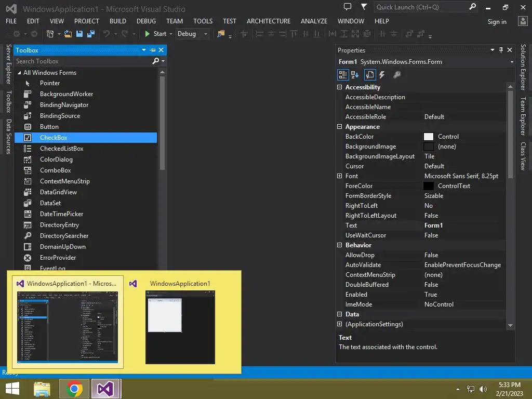Click the Quick Launch search magnifier
The width and height of the screenshot is (532, 399).
coord(472,7)
